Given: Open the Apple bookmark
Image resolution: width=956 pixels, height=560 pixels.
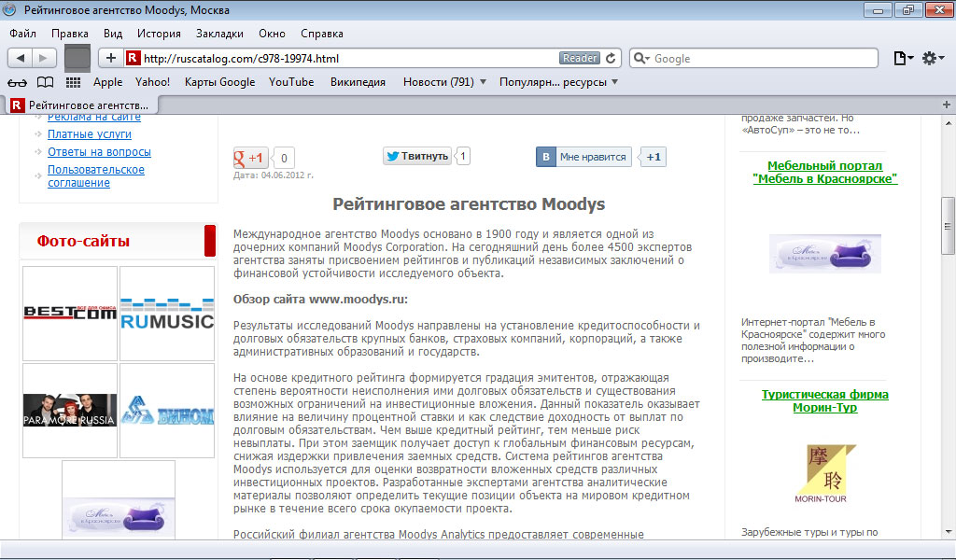Looking at the screenshot, I should point(108,82).
